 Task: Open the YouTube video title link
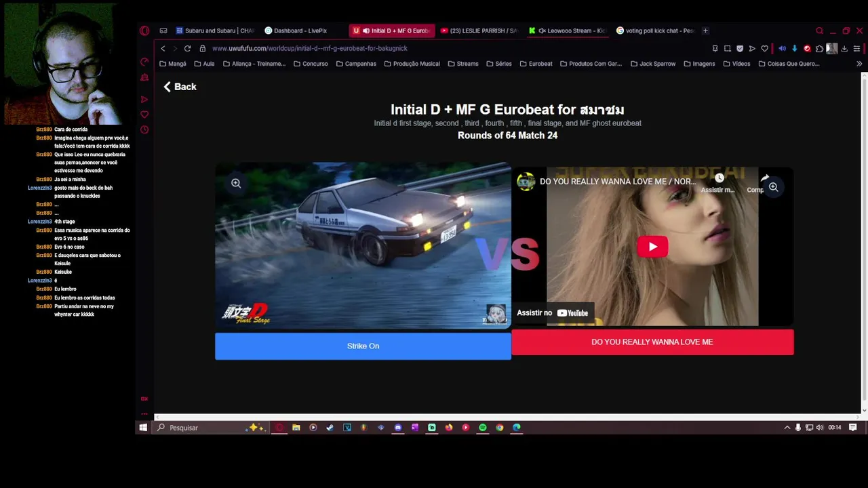click(617, 182)
